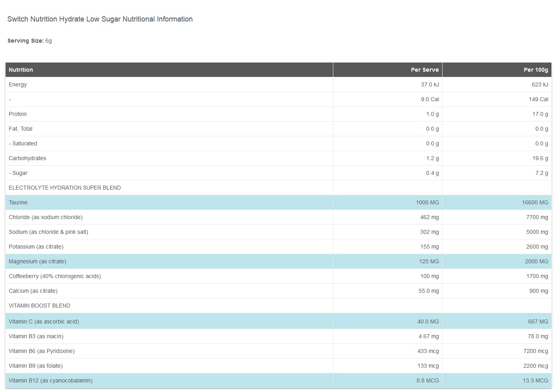Screen dimensions: 555x392
Task: Select 'Vitamin B6 (as Pyridoxine)' label
Action: click(x=42, y=351)
